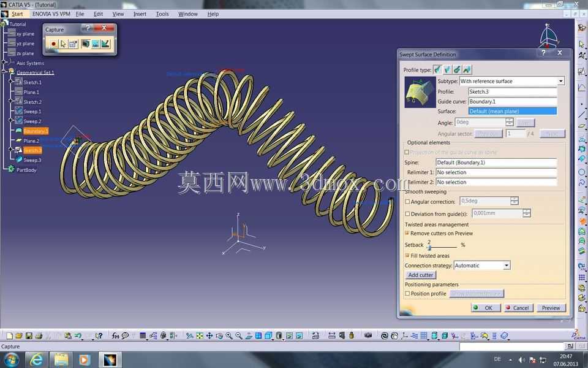Select the Explicit profile type icon
Image resolution: width=588 pixels, height=368 pixels.
[x=437, y=69]
